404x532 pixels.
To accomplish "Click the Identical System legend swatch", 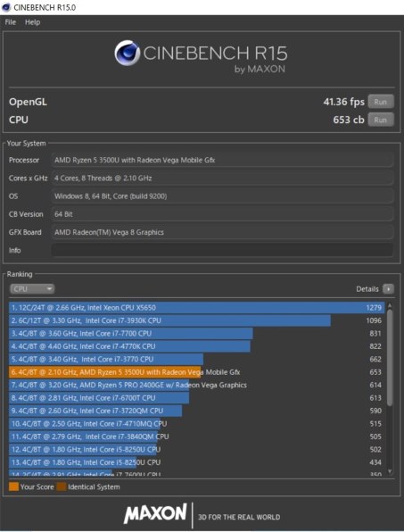I will click(62, 486).
